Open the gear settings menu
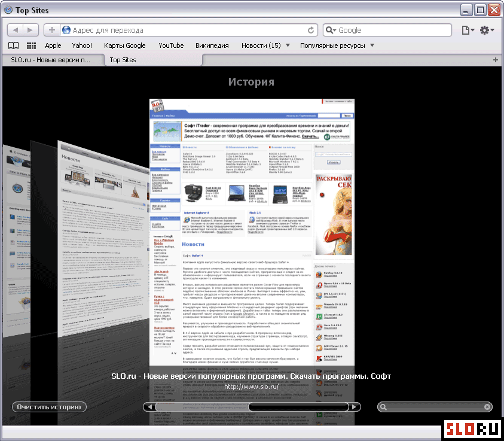The height and width of the screenshot is (441, 504). pos(487,31)
